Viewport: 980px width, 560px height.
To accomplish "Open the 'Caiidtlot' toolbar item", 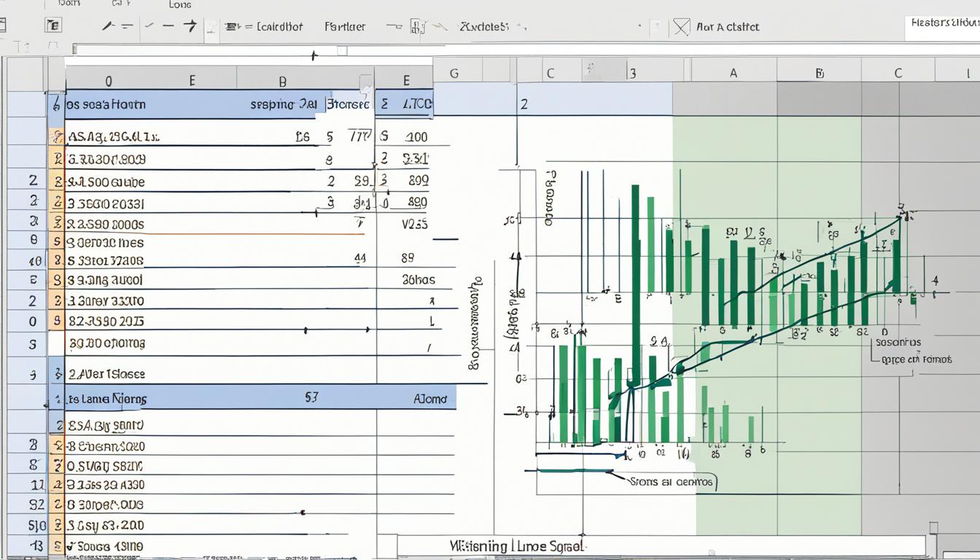I will [279, 27].
